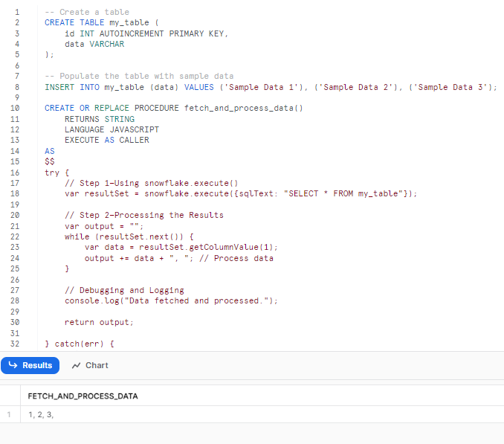The height and width of the screenshot is (444, 504).
Task: Select result cell '1, 2, 3,'
Action: (41, 414)
